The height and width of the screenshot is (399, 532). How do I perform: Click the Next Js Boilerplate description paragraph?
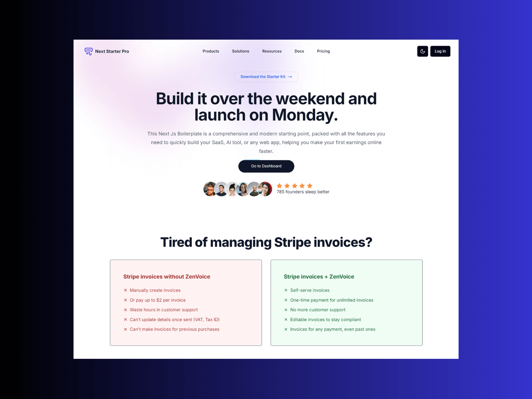pos(266,142)
